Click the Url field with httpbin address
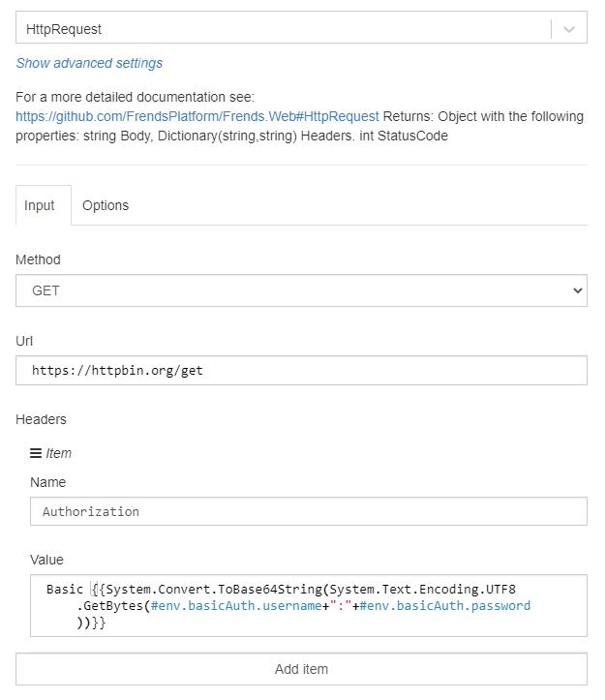 coord(301,371)
